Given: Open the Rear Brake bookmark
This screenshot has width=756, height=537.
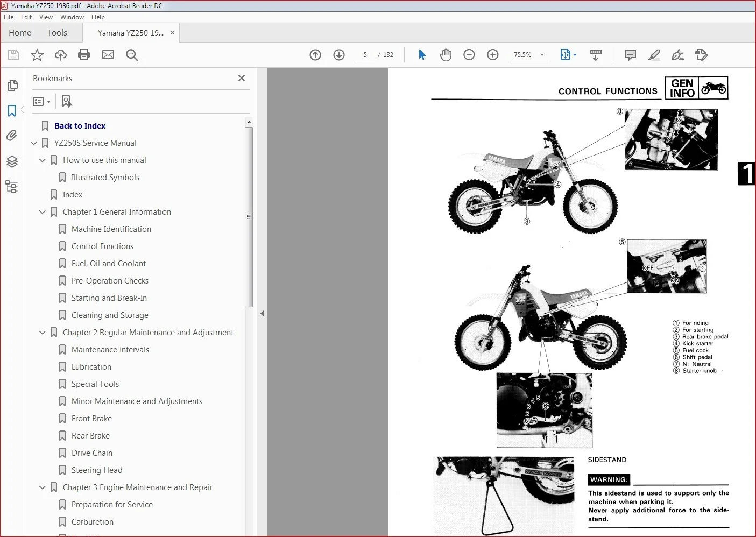Looking at the screenshot, I should pyautogui.click(x=90, y=436).
